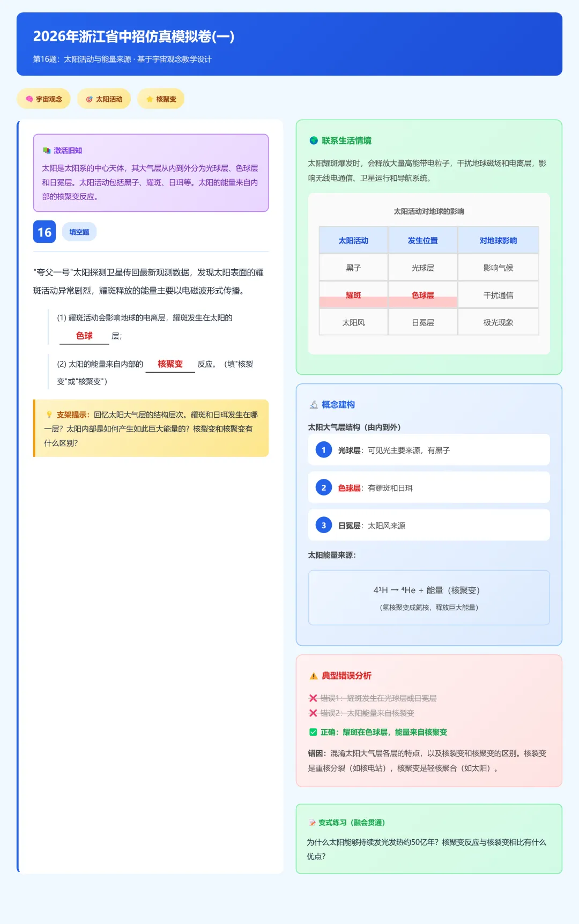Viewport: 579px width, 924px height.
Task: Click the 支架提示 label in yellow box
Action: (73, 415)
